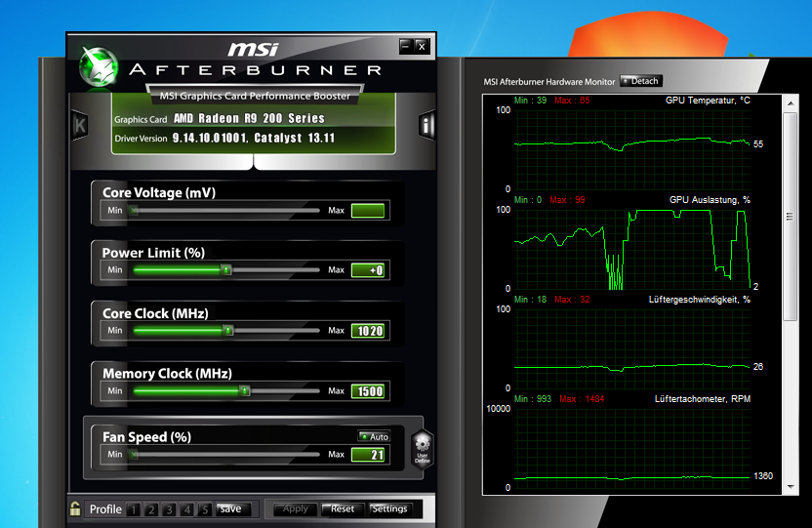Select profile slot 5
Screen dimensions: 812x528
(x=205, y=509)
